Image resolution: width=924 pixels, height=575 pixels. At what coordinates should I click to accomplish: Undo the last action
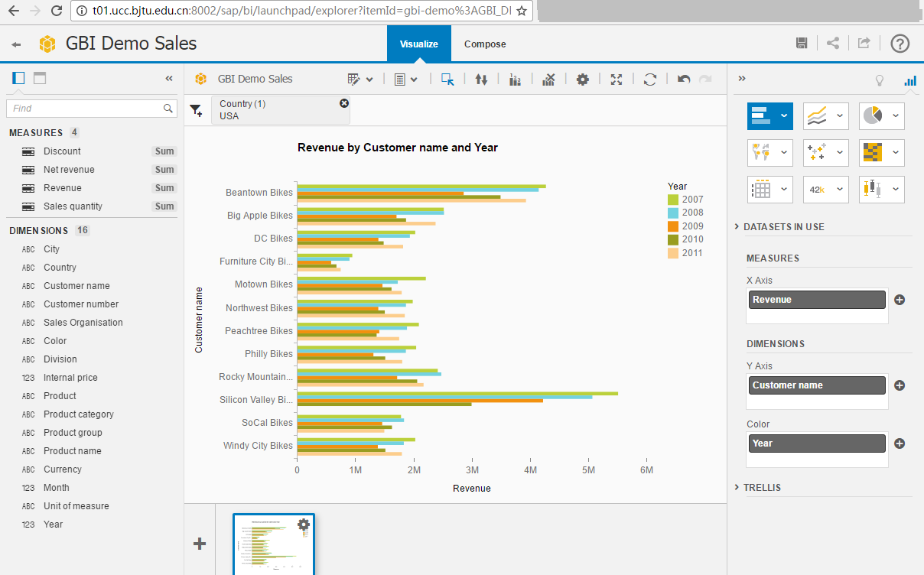pos(684,79)
